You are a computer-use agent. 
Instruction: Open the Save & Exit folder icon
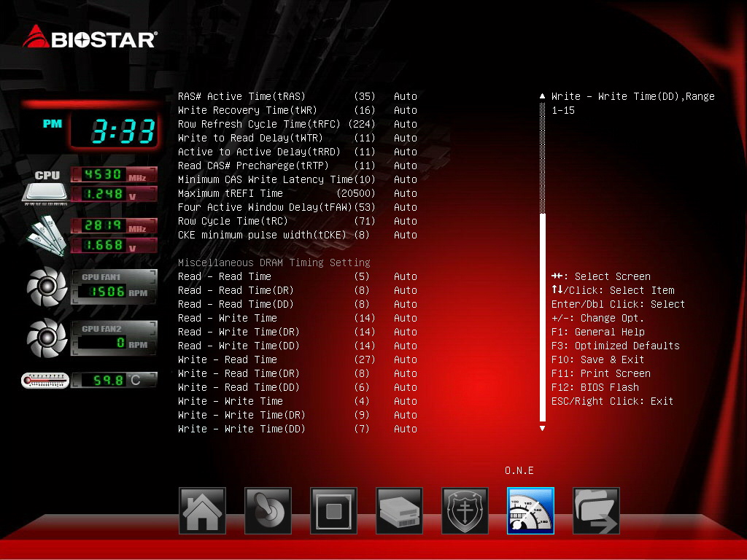tap(596, 510)
